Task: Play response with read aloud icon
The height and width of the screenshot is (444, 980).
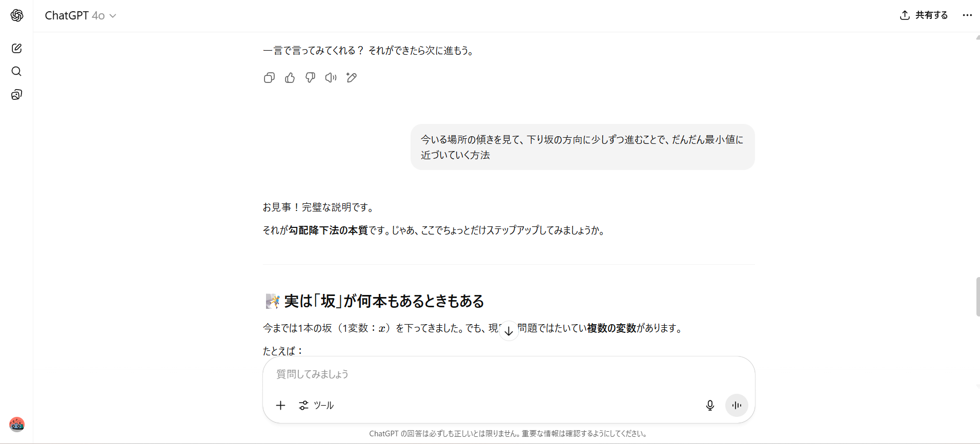Action: (331, 78)
